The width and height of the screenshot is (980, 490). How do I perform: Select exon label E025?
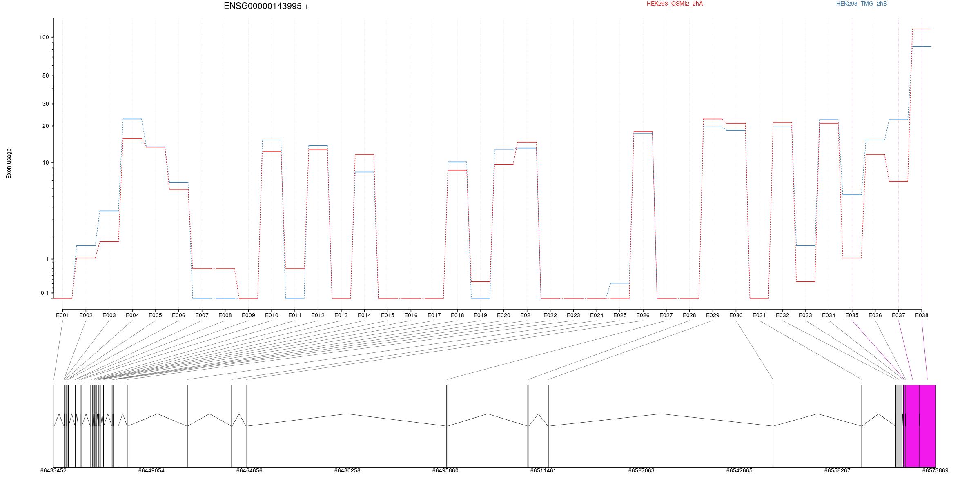pos(620,315)
